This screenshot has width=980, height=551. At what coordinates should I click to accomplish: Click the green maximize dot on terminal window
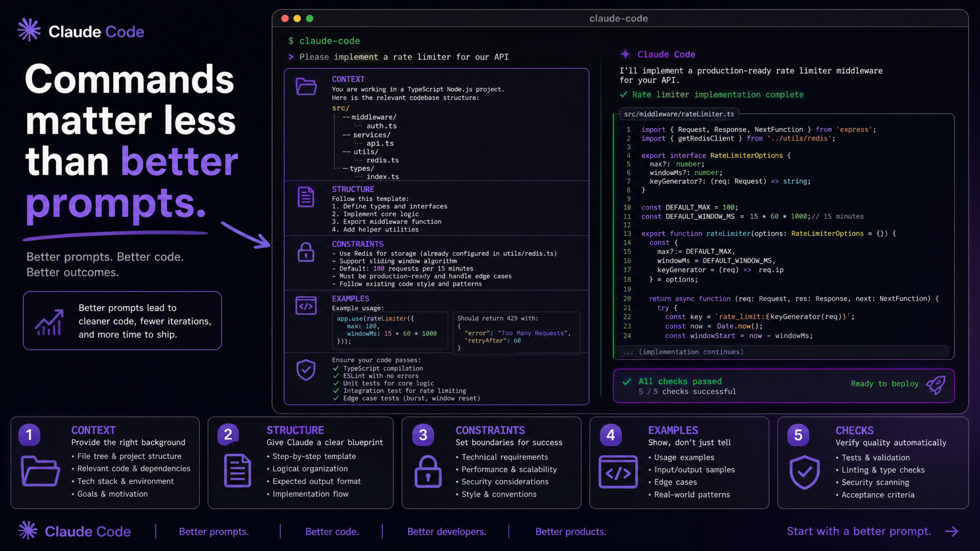tap(310, 18)
